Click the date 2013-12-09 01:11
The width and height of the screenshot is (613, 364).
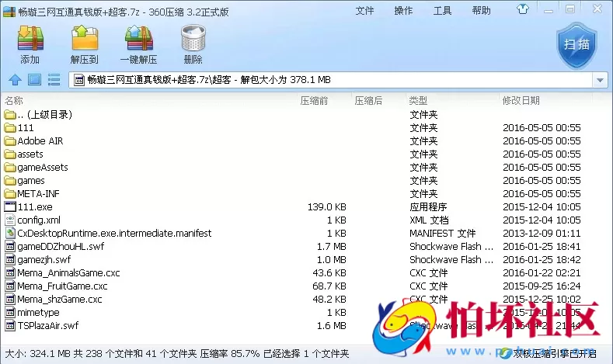542,234
